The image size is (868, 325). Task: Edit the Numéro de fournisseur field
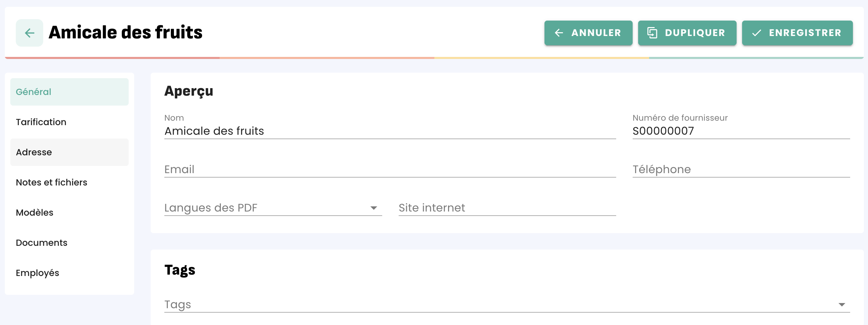click(741, 131)
